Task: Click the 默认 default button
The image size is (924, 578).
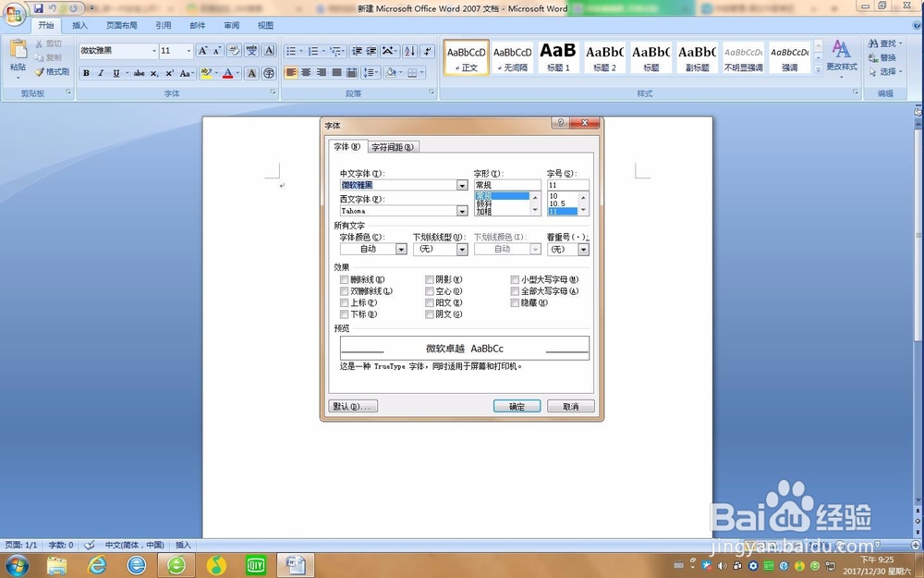Action: pos(352,405)
